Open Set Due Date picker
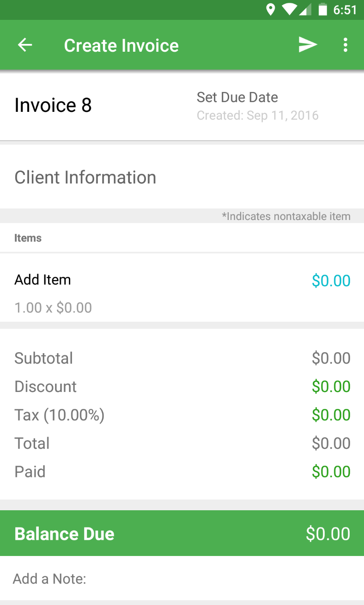Image resolution: width=364 pixels, height=605 pixels. click(237, 98)
